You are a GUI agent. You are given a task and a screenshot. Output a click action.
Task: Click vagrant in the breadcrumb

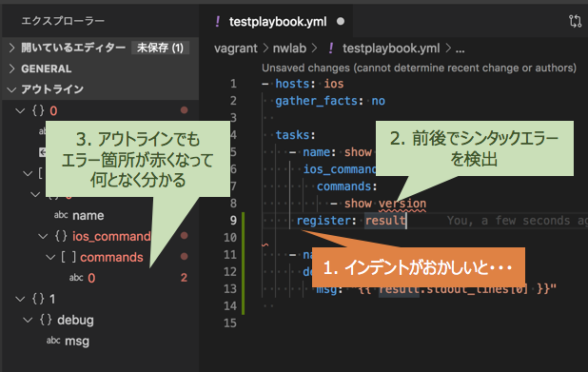(x=236, y=49)
